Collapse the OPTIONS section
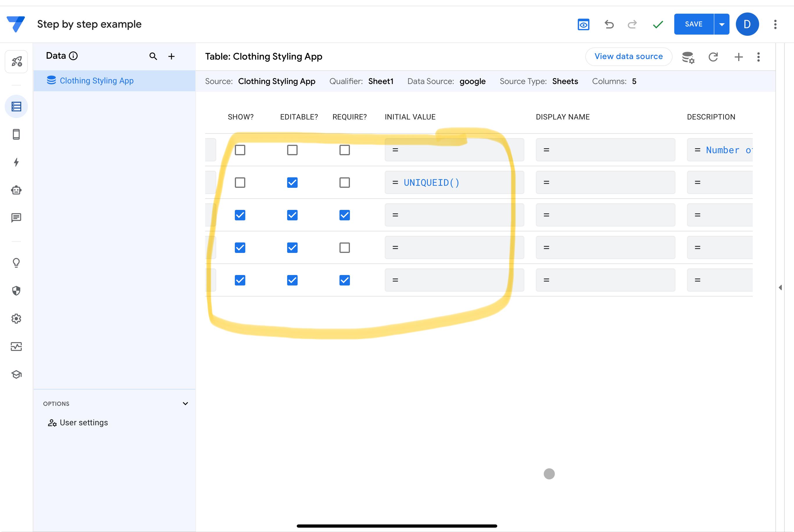The image size is (794, 532). 185,404
